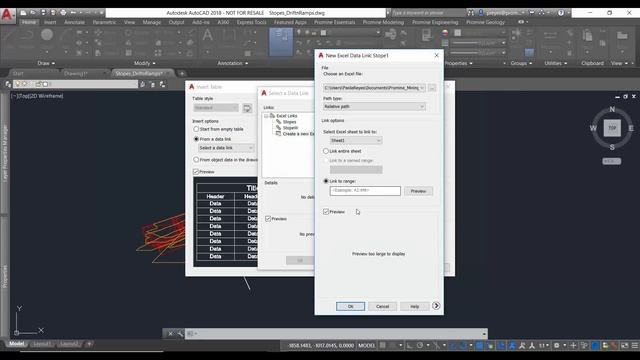The image size is (640, 360).
Task: Click the new layout plus tab icon
Action: [x=89, y=344]
